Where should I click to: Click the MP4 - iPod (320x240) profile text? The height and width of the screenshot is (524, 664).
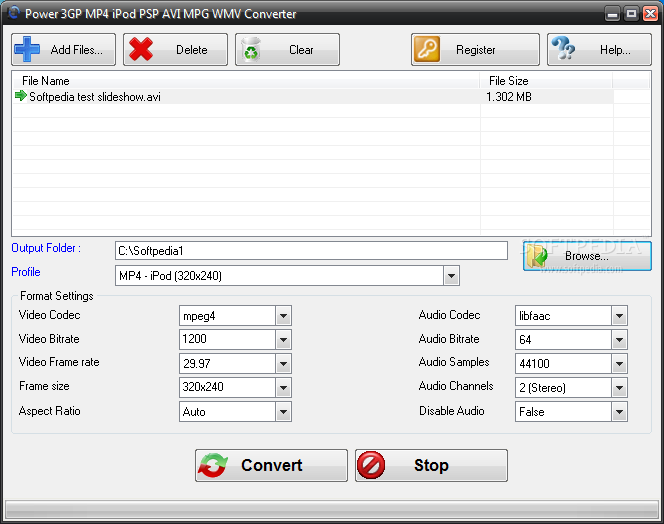(170, 276)
